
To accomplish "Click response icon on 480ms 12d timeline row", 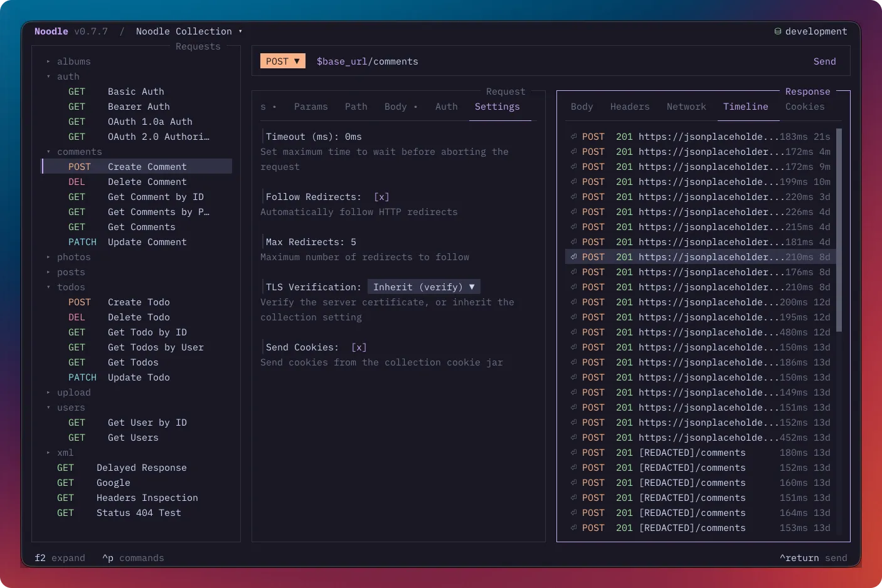I will pyautogui.click(x=574, y=332).
